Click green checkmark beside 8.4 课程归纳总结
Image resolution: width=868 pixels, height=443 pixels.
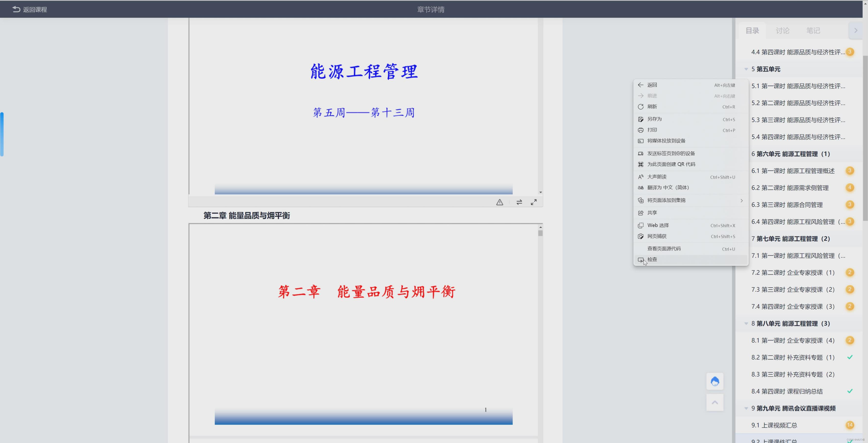[849, 391]
